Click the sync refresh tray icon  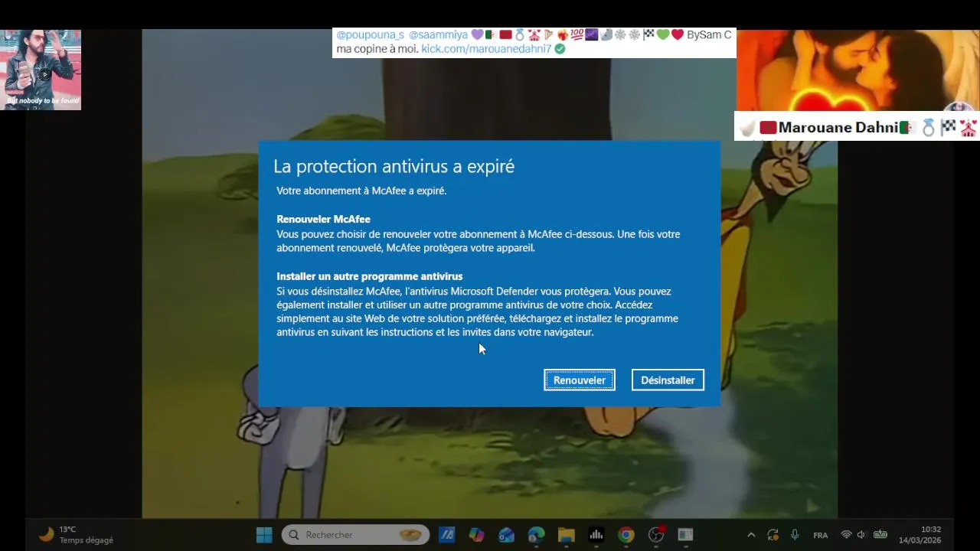(773, 535)
